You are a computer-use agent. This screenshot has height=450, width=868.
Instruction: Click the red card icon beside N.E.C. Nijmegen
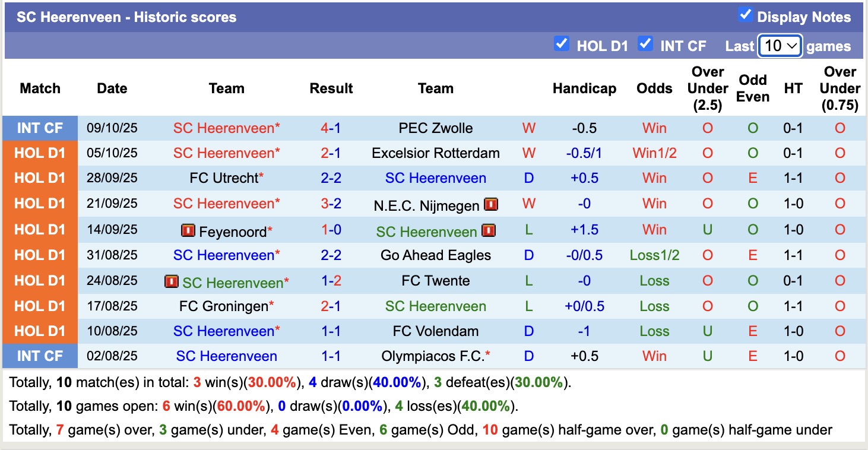pyautogui.click(x=490, y=204)
